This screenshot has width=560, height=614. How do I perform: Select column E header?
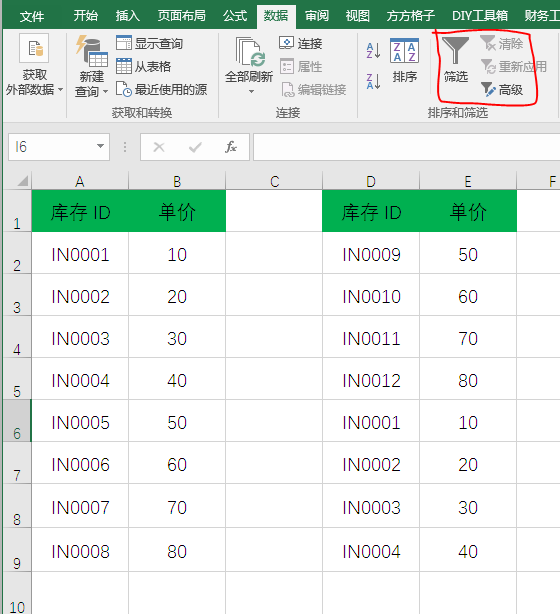[x=468, y=181]
